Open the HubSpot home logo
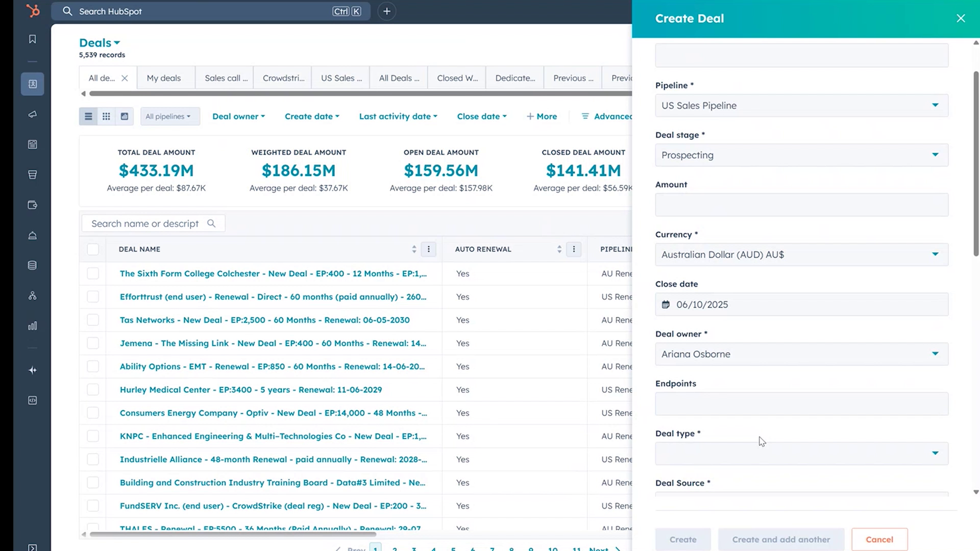This screenshot has height=551, width=980. 32,11
